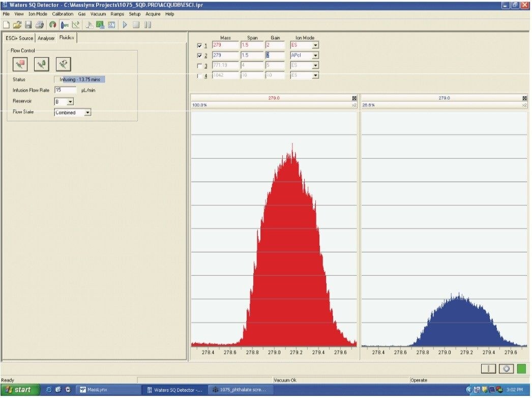Viewport: 532px width, 398px height.
Task: Click the Save disk toolbar icon
Action: [x=28, y=25]
